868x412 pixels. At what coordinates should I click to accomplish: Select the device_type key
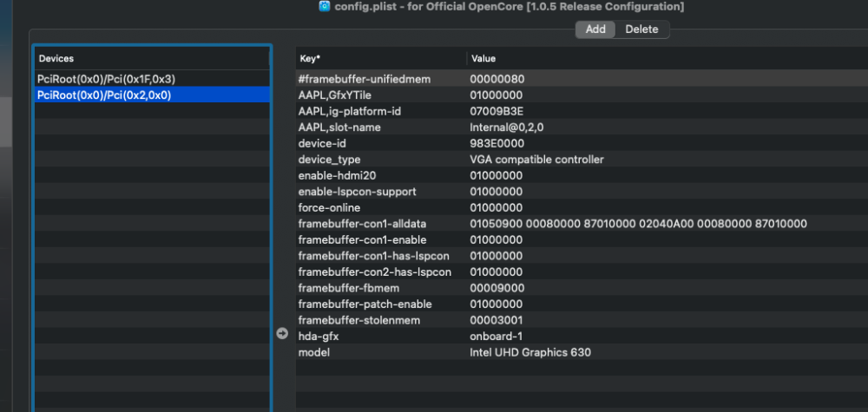pyautogui.click(x=329, y=160)
